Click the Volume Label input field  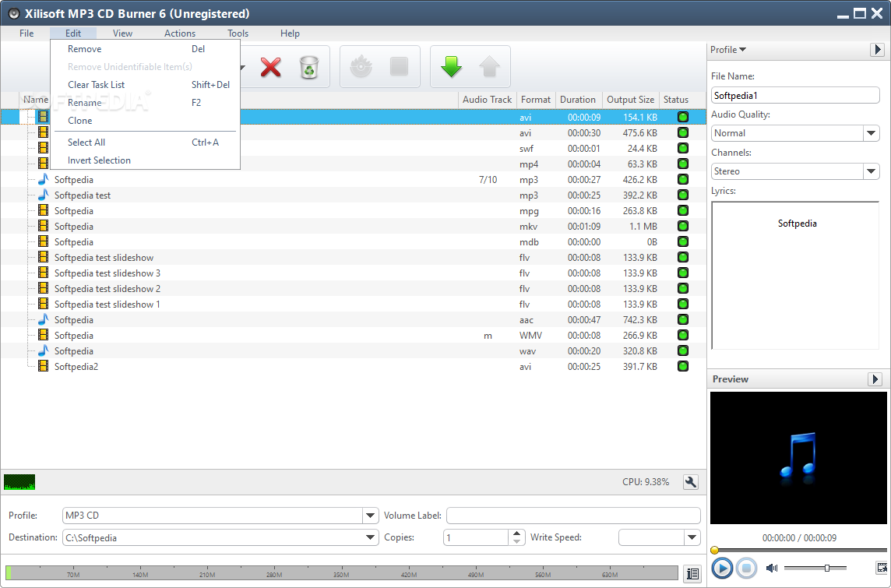573,516
